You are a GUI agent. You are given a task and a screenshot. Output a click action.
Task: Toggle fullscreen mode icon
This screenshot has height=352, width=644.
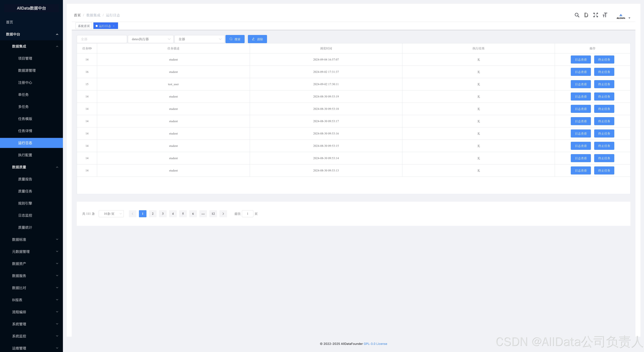point(596,15)
